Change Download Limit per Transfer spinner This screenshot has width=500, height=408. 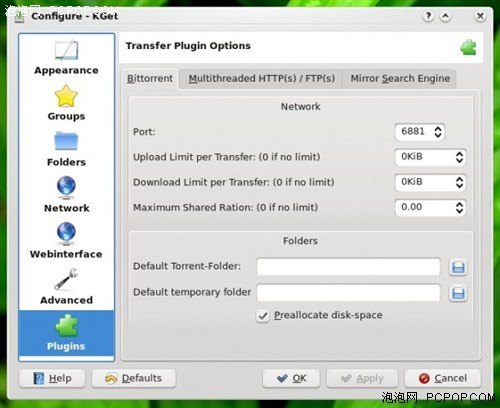[x=459, y=182]
